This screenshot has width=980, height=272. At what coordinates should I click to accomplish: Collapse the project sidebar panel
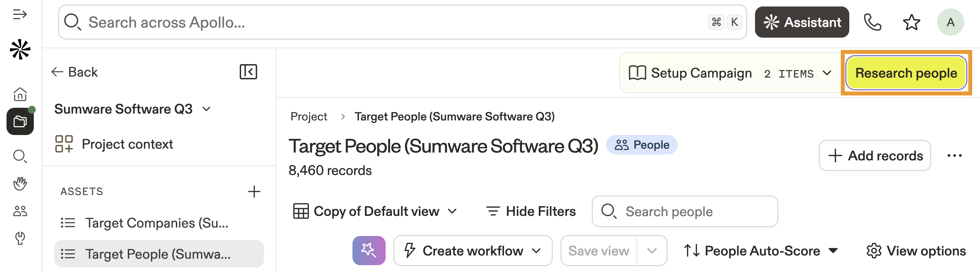(248, 72)
